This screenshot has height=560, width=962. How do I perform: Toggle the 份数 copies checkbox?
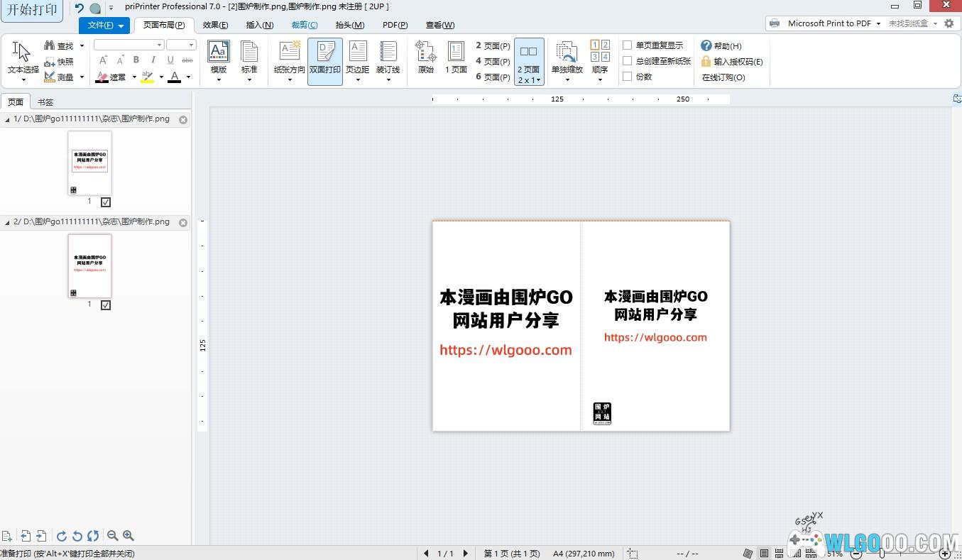point(628,77)
